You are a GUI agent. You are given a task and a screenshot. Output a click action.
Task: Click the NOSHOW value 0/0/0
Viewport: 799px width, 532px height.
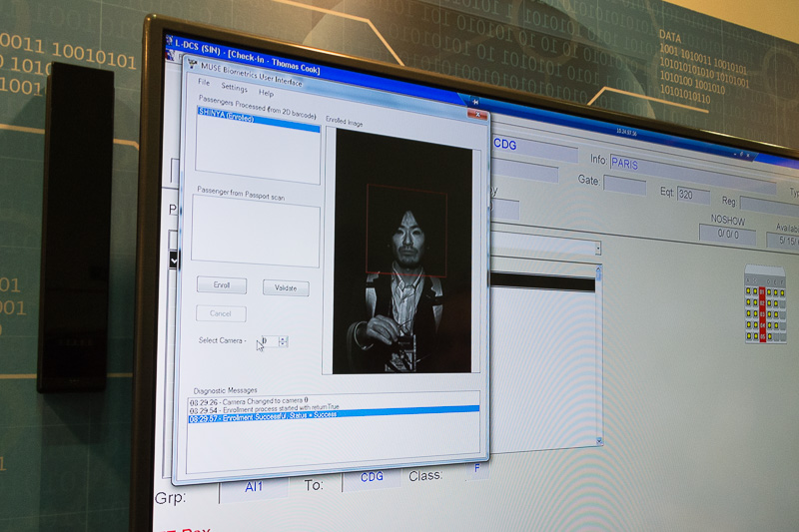tap(728, 235)
